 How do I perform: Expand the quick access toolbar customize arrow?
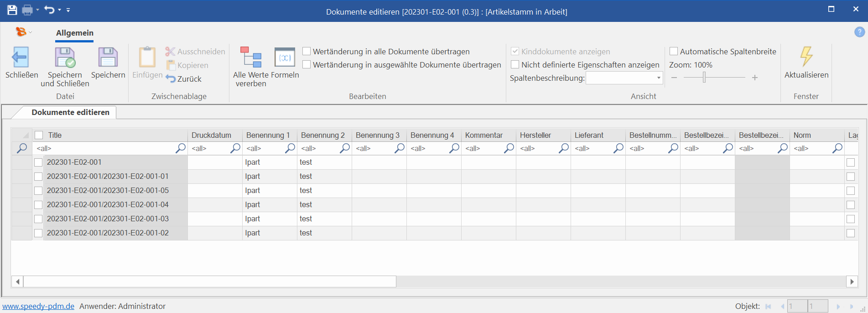click(x=68, y=10)
